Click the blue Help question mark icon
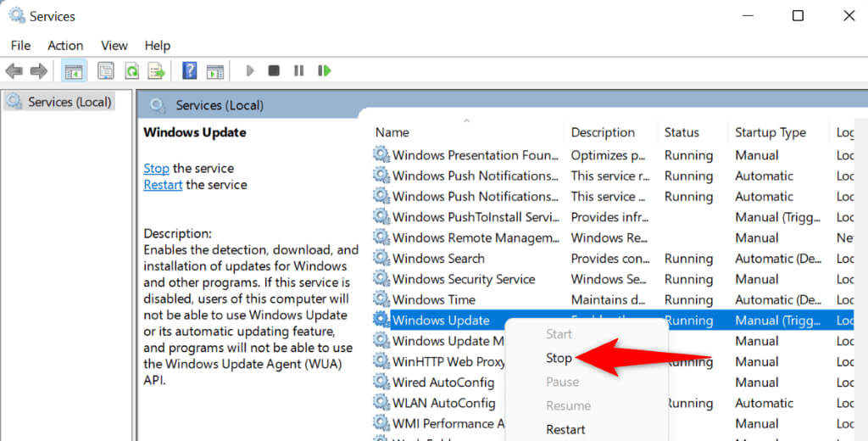The width and height of the screenshot is (868, 441). click(x=190, y=70)
